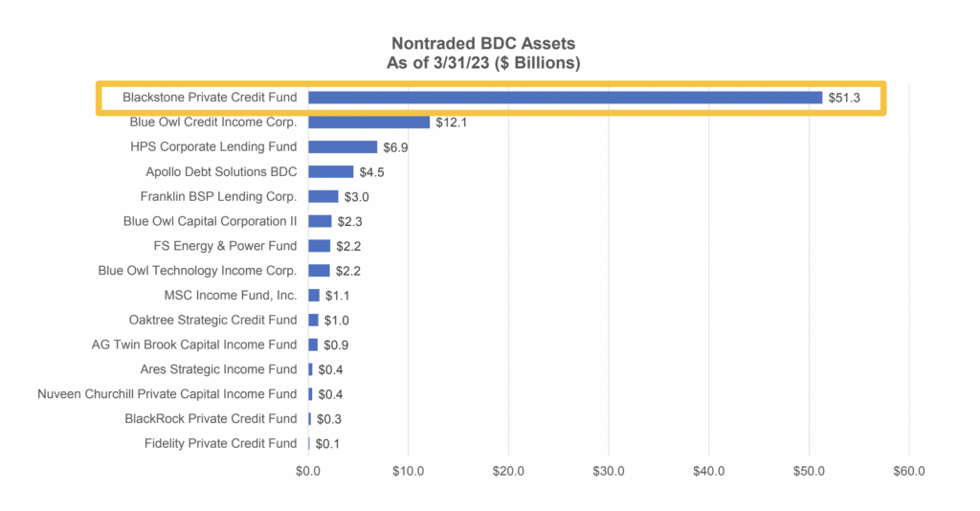The width and height of the screenshot is (980, 511).
Task: Click the '$50.0' axis tick label
Action: click(809, 471)
